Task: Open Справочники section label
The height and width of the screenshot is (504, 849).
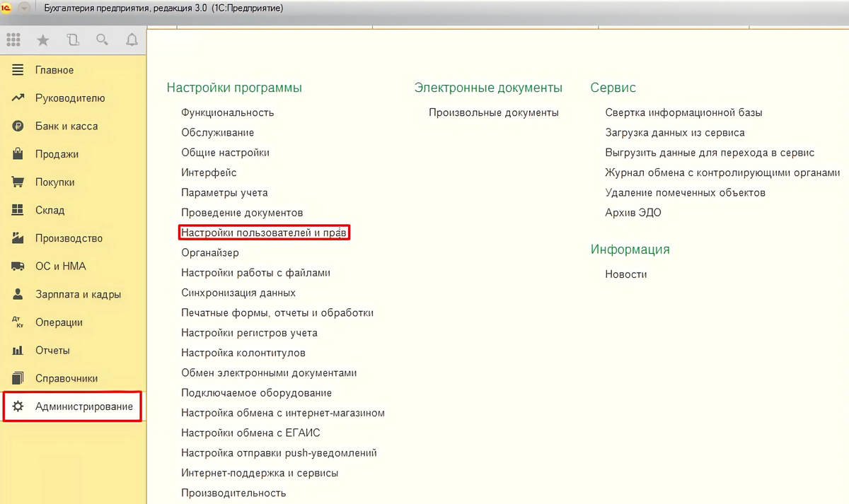Action: (67, 378)
